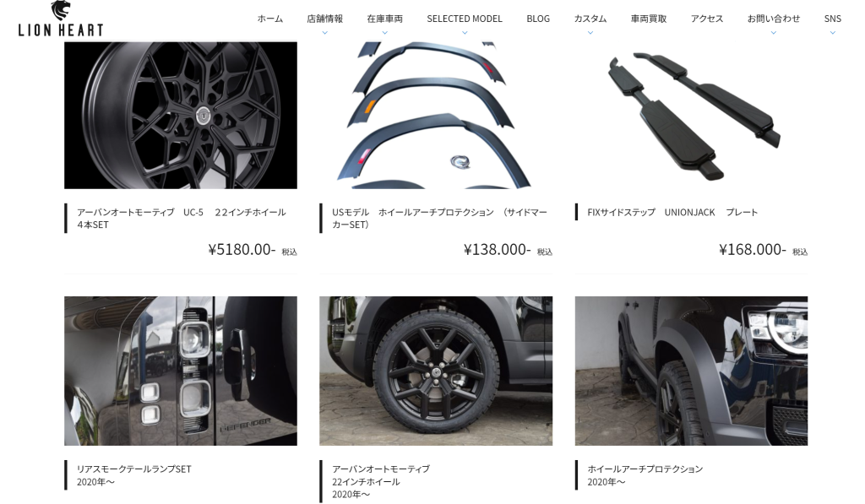This screenshot has width=865, height=504.
Task: Expand the 在庫車両 dropdown chevron
Action: click(385, 33)
